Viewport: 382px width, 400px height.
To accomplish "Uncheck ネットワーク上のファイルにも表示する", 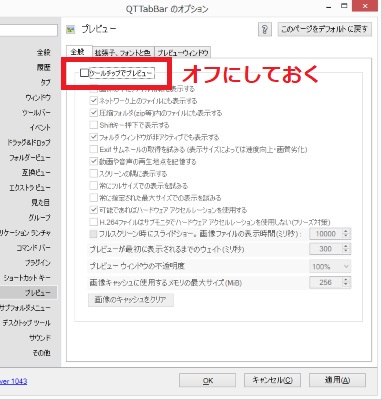I will (x=93, y=101).
